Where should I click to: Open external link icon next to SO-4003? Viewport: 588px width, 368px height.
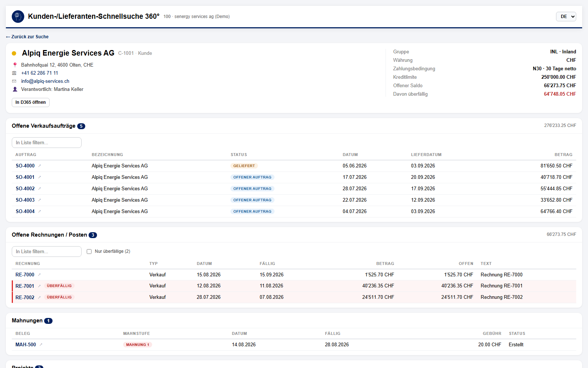point(40,200)
